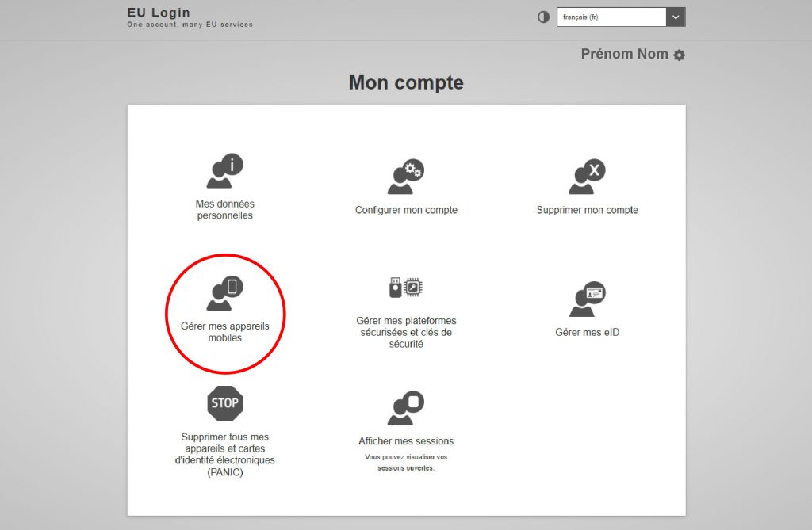This screenshot has width=812, height=530.
Task: Click the Supprimer mon compte X icon
Action: point(587,177)
